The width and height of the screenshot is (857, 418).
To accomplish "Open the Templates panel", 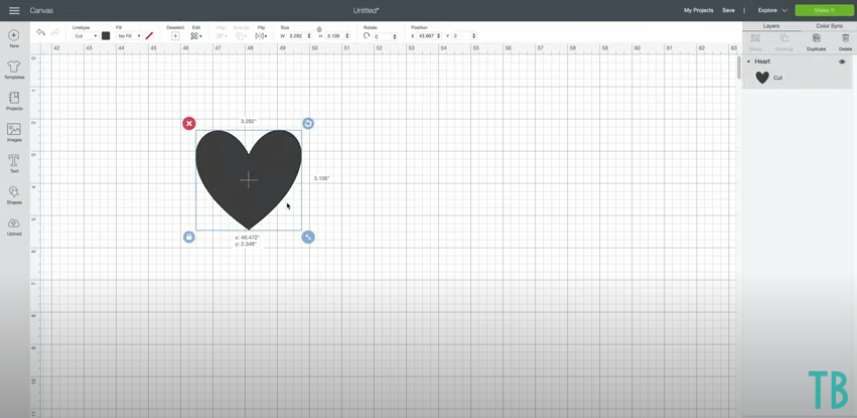I will (x=14, y=69).
